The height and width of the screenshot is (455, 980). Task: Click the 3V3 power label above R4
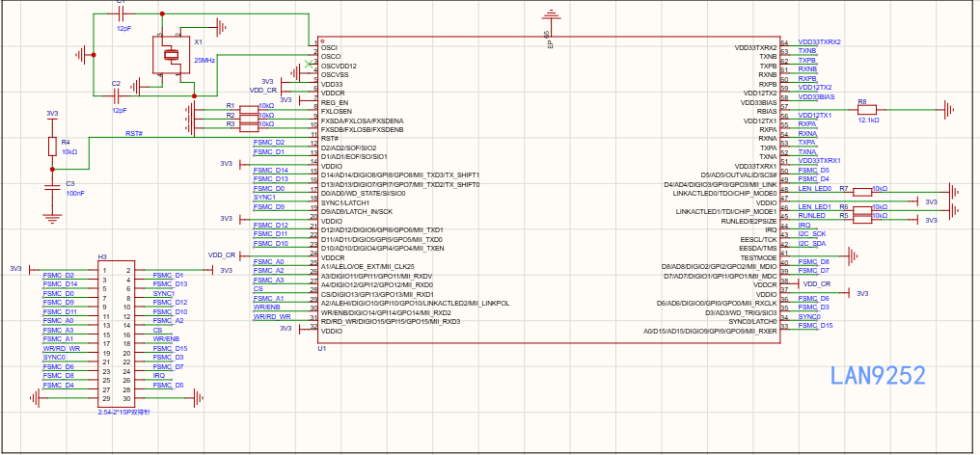tap(52, 114)
